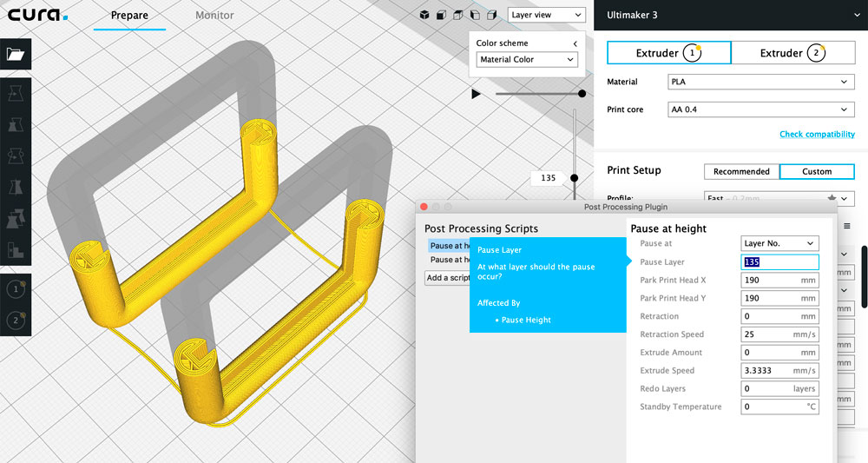868x463 pixels.
Task: Click the layer number 135 label
Action: tap(548, 178)
